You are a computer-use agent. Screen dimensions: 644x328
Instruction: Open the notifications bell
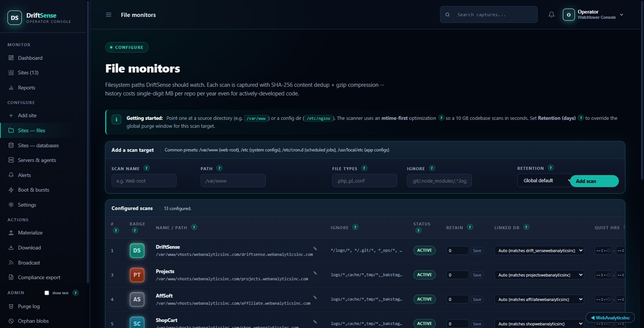point(551,14)
